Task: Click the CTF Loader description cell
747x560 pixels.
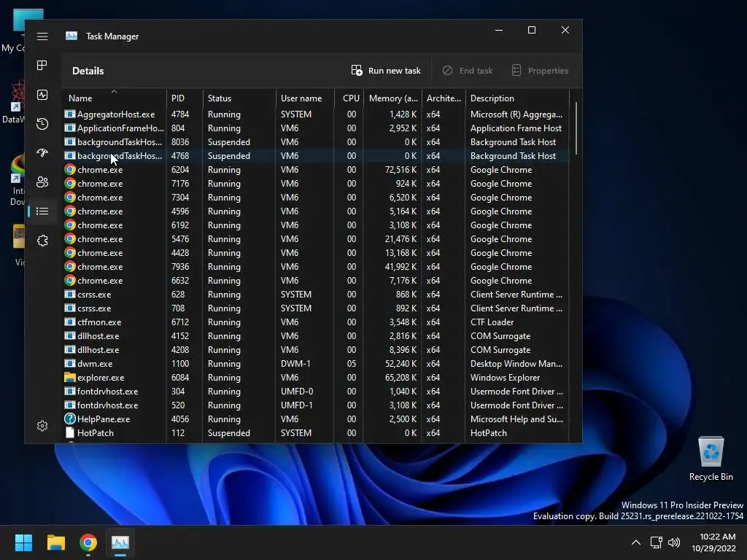Action: [x=492, y=322]
